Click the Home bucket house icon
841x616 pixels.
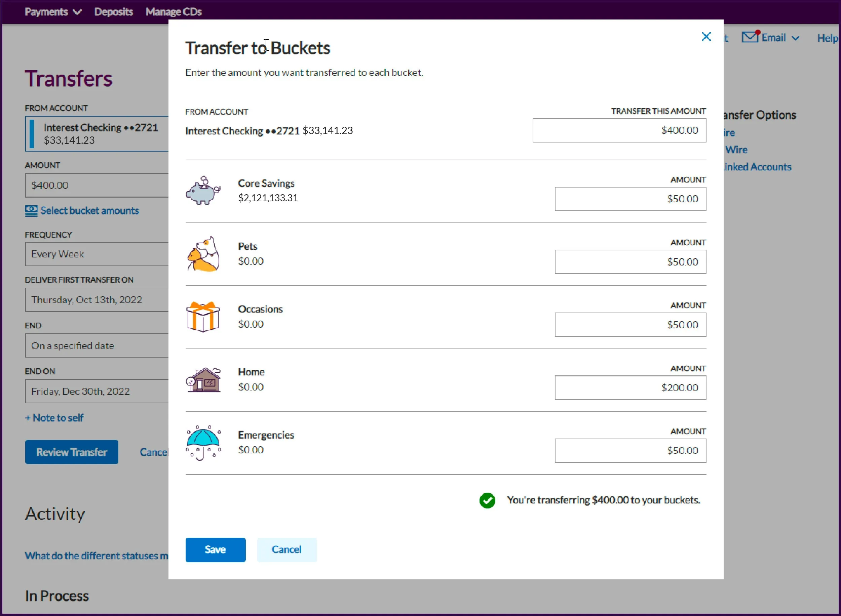coord(203,380)
